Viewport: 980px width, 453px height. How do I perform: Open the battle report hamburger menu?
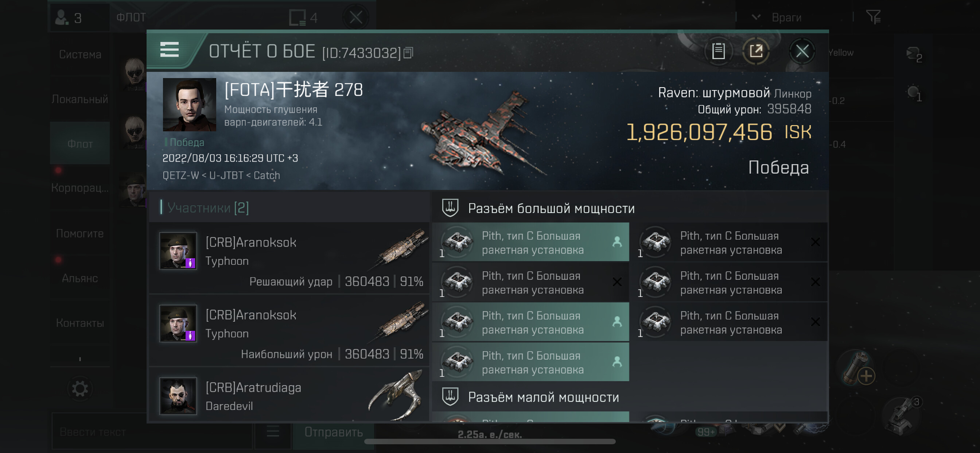(x=169, y=50)
